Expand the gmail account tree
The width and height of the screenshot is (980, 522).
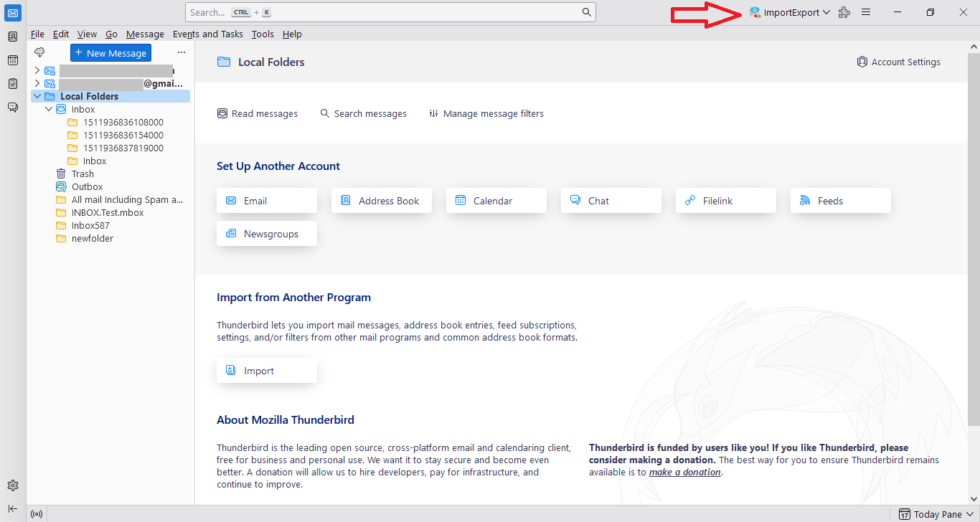pyautogui.click(x=37, y=83)
